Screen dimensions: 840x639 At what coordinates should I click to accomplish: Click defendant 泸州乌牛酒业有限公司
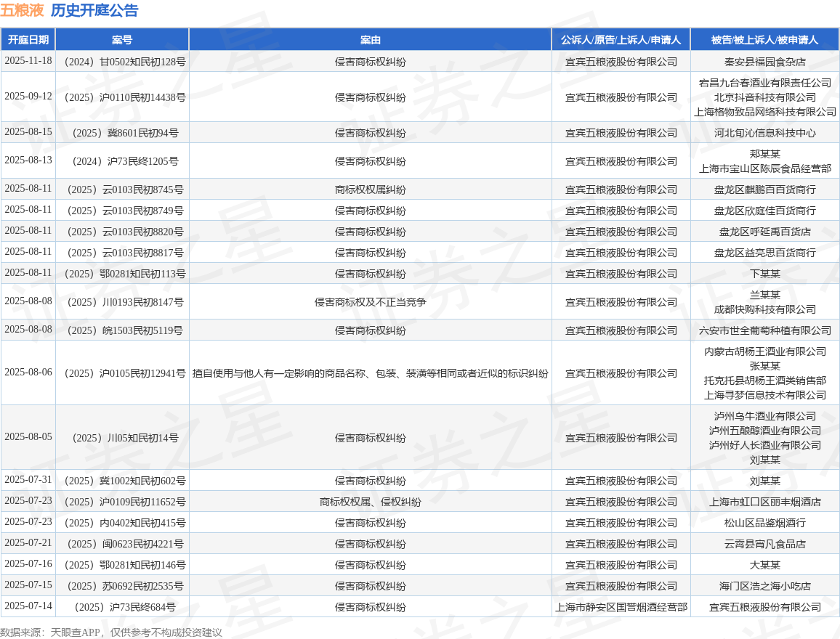point(764,416)
